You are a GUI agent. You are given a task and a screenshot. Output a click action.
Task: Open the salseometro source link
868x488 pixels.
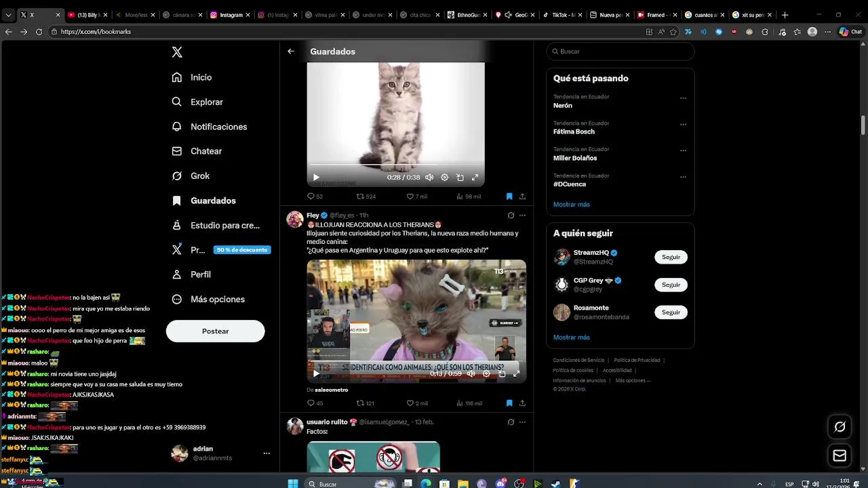[x=331, y=390]
